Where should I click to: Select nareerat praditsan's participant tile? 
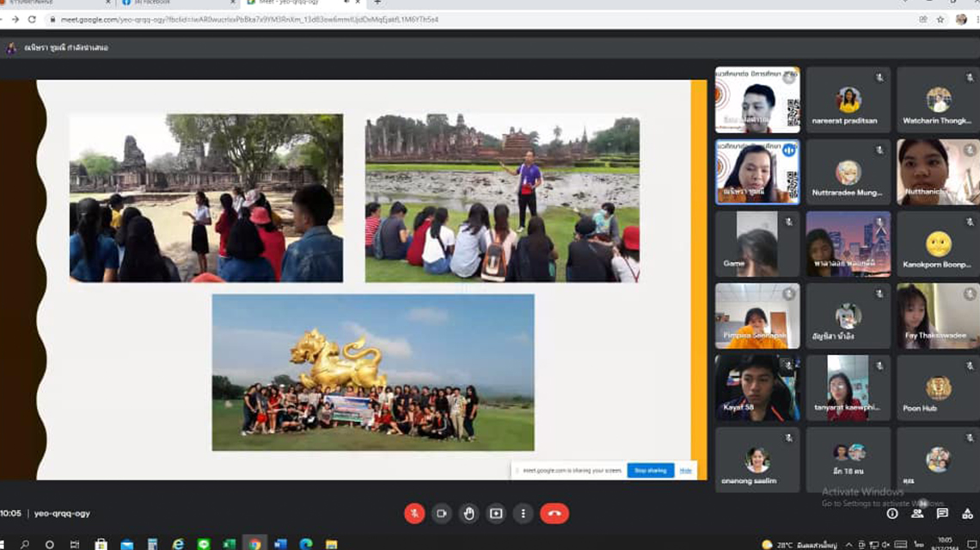[848, 100]
